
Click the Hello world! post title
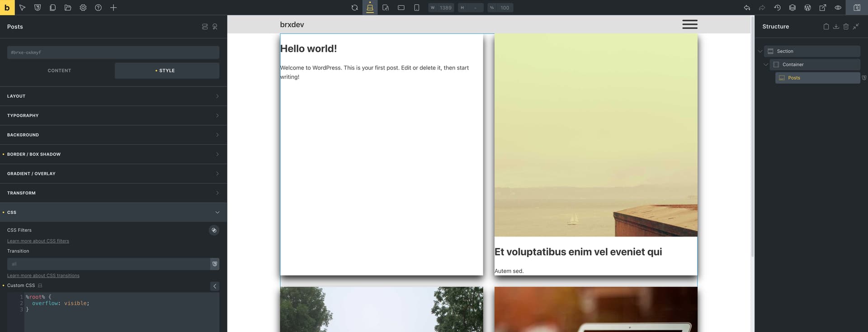(308, 48)
